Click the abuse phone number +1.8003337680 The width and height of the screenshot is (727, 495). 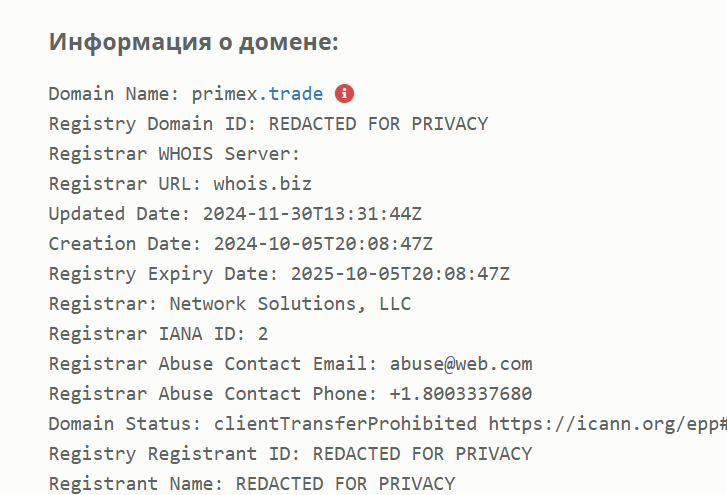461,394
